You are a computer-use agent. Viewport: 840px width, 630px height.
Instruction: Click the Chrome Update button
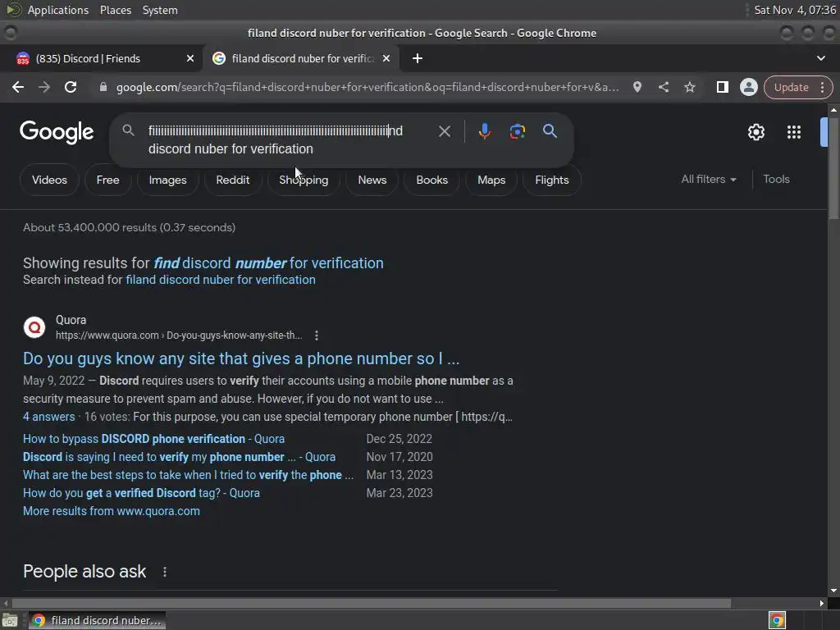[x=791, y=87]
